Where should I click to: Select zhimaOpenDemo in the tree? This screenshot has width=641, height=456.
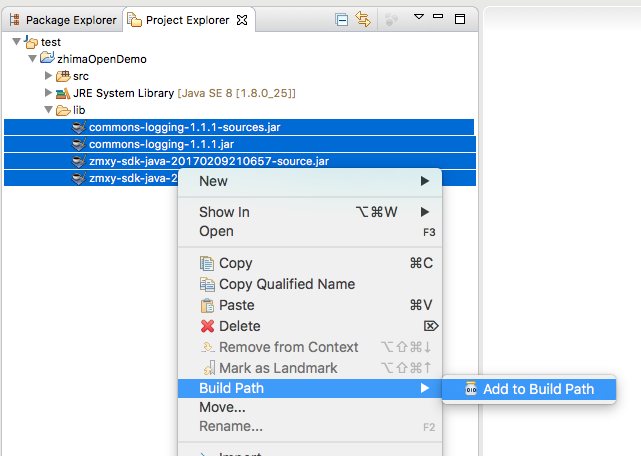click(102, 59)
